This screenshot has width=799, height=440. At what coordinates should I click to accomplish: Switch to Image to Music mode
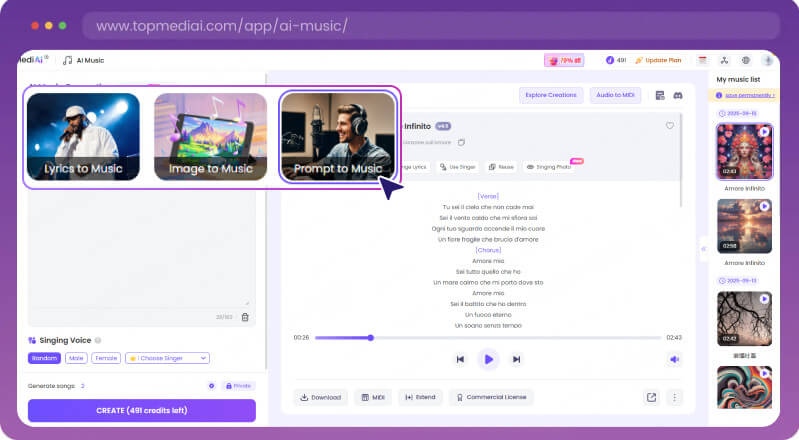tap(210, 136)
